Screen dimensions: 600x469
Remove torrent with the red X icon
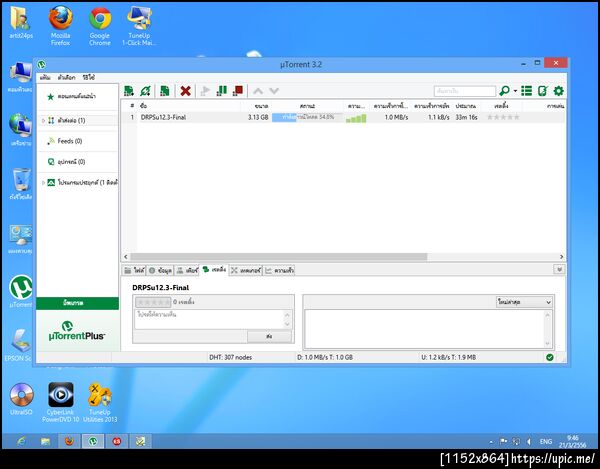pyautogui.click(x=186, y=91)
